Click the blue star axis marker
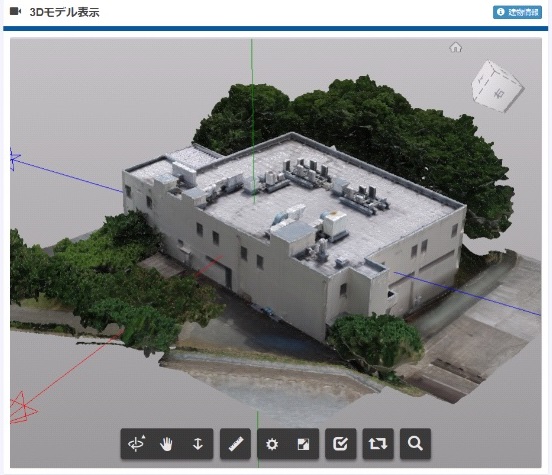 [x=14, y=159]
